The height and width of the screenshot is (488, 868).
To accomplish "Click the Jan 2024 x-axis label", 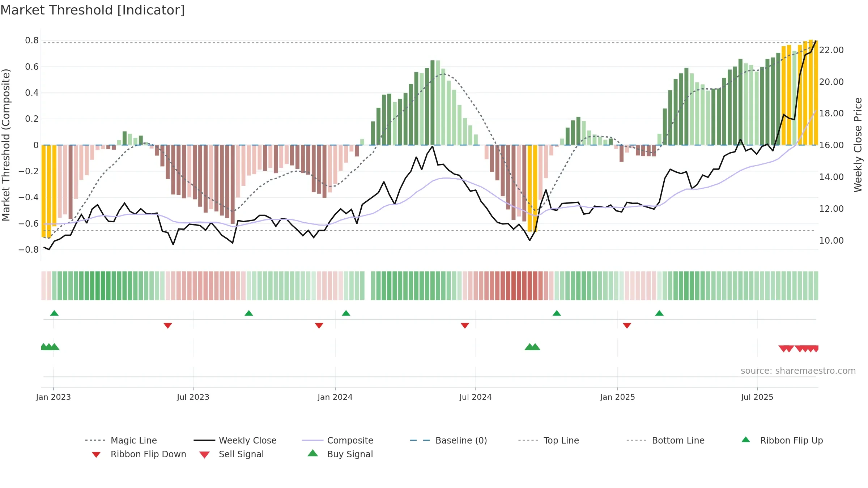I will (x=335, y=397).
